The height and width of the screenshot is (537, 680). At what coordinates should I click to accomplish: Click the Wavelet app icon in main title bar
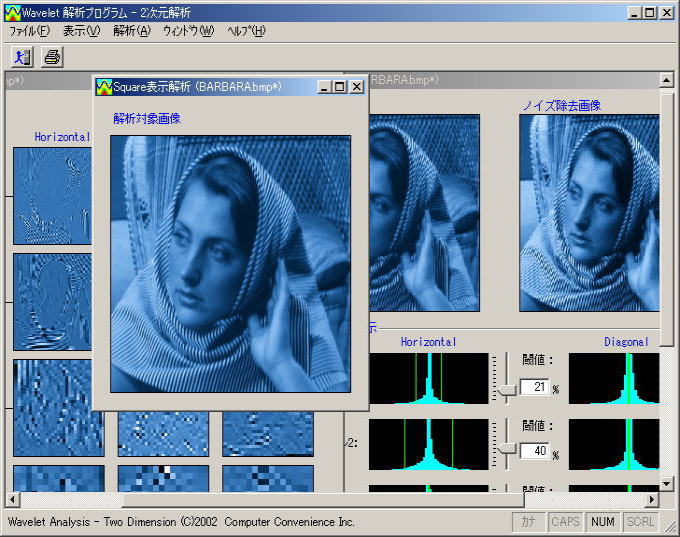coord(13,13)
